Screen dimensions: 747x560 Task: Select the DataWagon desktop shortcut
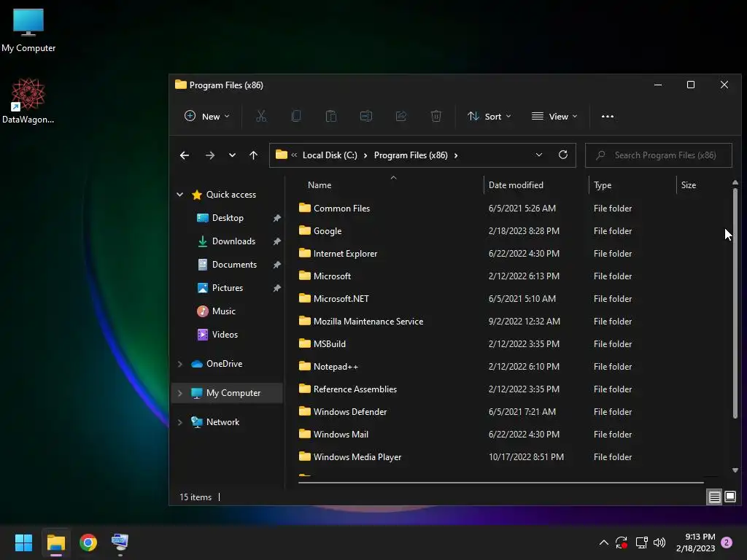pos(28,101)
